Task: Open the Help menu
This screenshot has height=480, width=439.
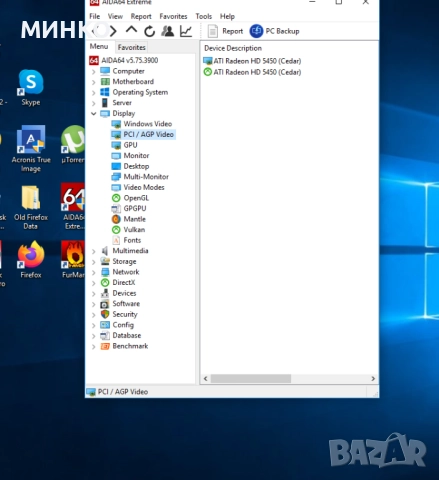Action: coord(227,16)
